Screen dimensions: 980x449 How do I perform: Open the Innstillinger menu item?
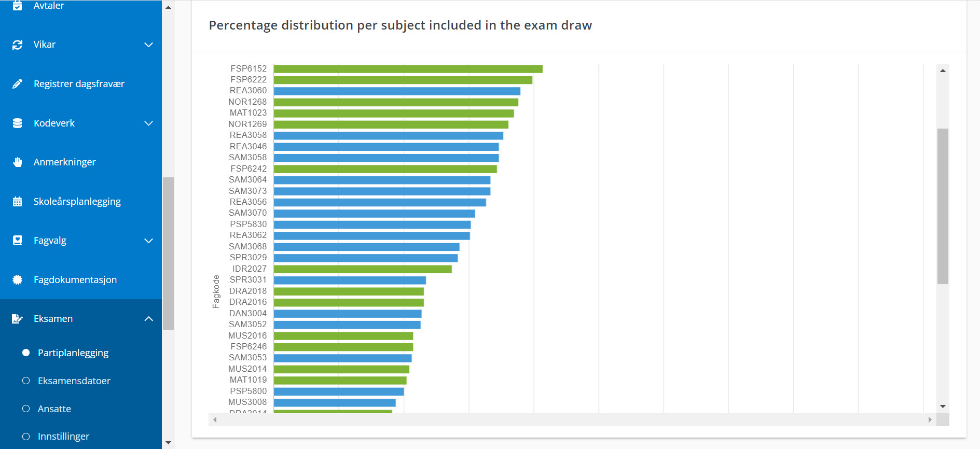pyautogui.click(x=63, y=437)
